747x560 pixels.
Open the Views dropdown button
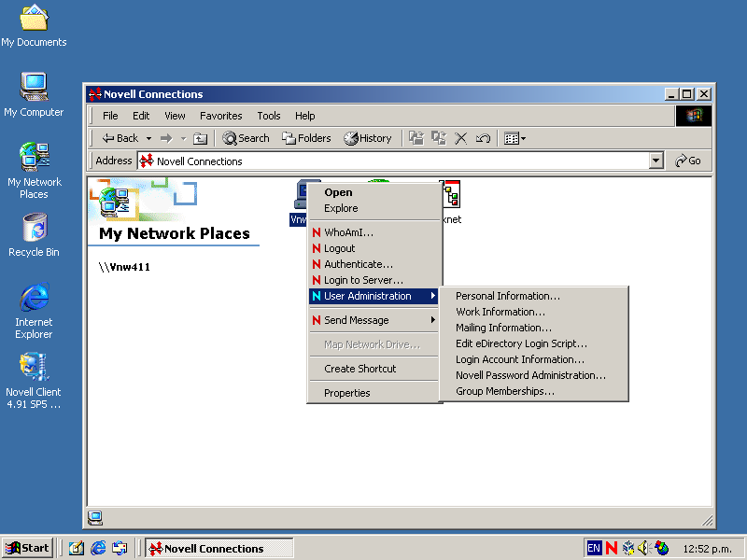[x=515, y=138]
